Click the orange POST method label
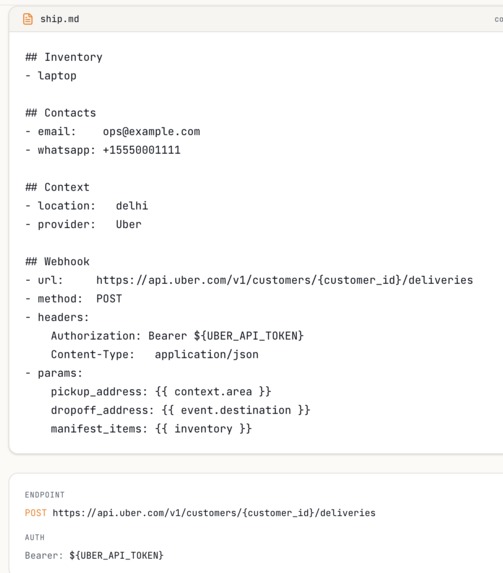 pyautogui.click(x=36, y=513)
